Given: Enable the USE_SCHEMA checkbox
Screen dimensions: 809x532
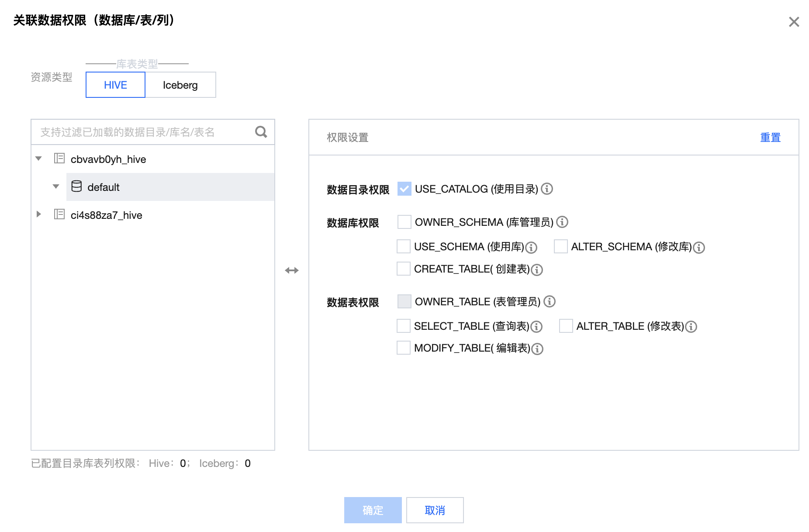Looking at the screenshot, I should point(404,247).
